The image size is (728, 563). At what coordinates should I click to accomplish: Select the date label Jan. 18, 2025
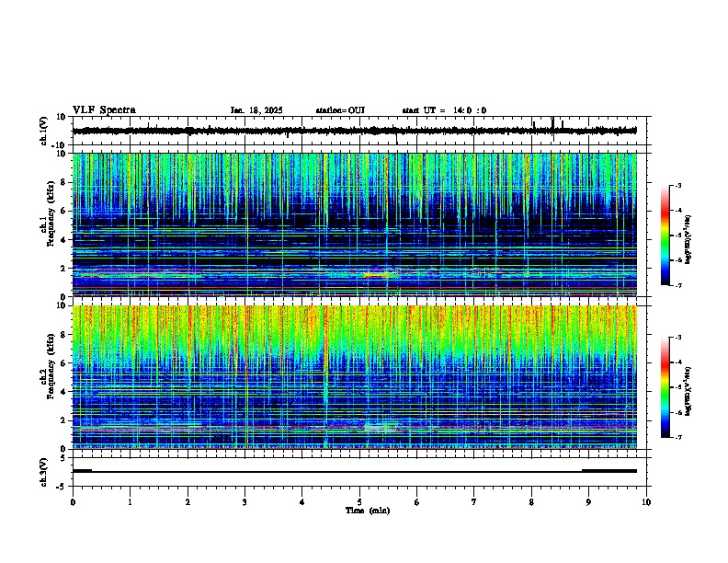click(256, 110)
